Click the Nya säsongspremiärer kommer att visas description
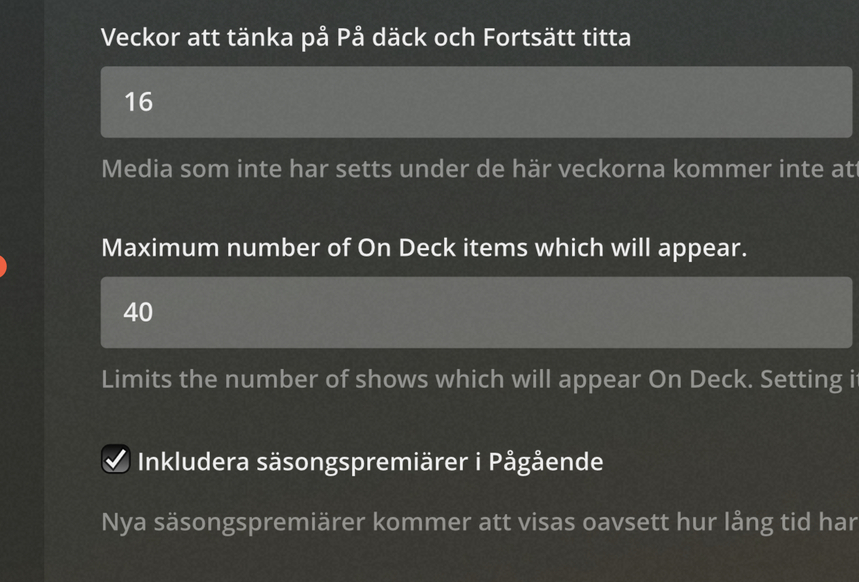The width and height of the screenshot is (859, 582). (480, 522)
